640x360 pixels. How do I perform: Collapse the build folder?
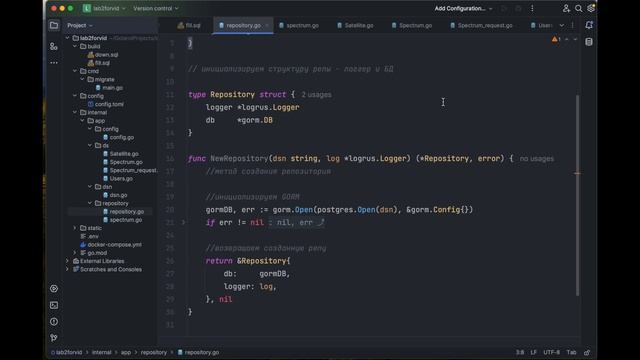tap(75, 47)
